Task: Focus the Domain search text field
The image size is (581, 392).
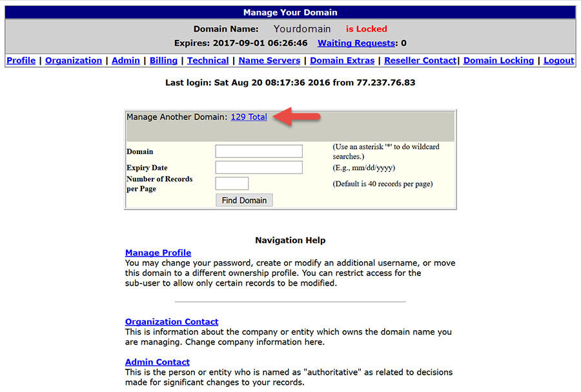Action: click(259, 152)
